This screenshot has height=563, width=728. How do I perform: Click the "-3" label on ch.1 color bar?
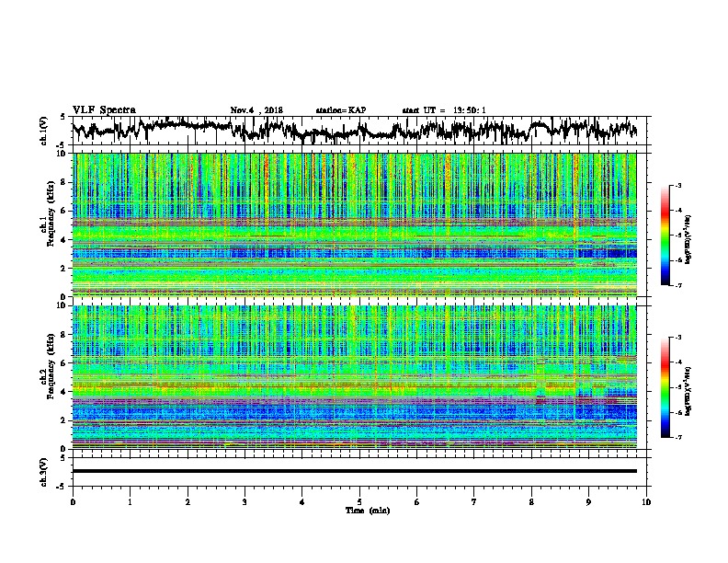(x=678, y=185)
